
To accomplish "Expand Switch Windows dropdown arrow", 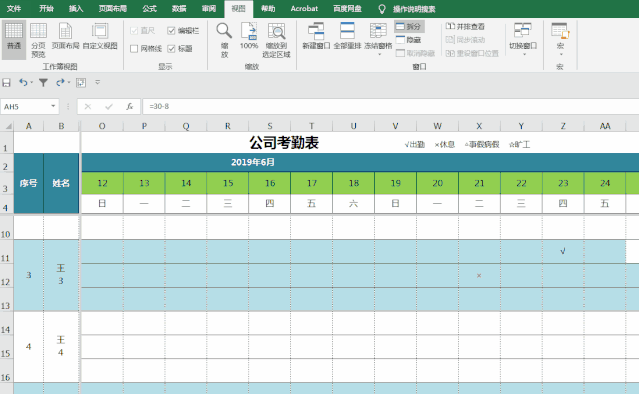I will (x=524, y=54).
